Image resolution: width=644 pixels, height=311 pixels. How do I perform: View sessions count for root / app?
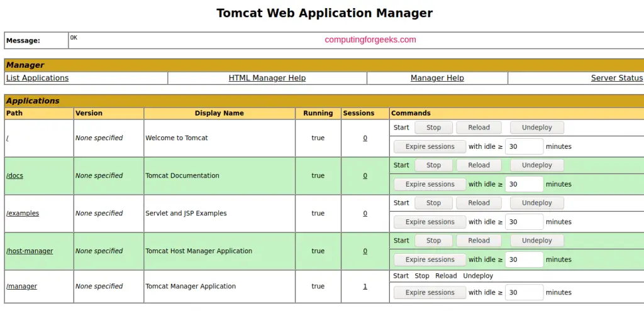(365, 138)
